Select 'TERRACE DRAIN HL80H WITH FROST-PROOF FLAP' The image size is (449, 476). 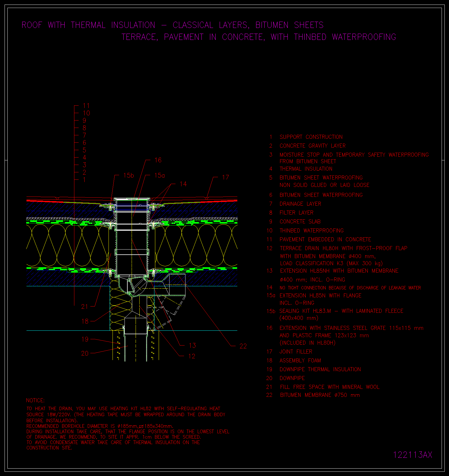tap(344, 248)
